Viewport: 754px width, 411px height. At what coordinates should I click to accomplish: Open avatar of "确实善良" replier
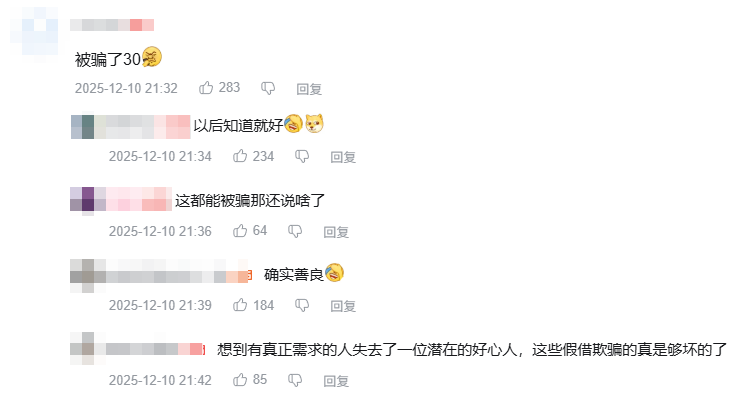click(83, 274)
